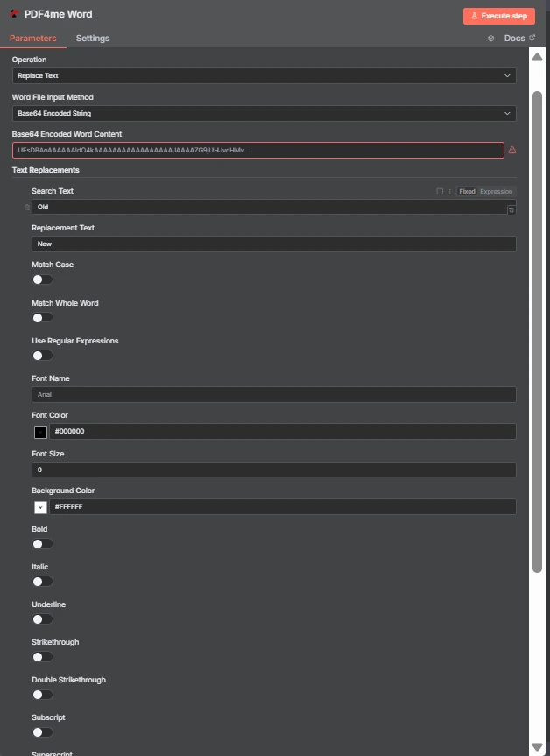
Task: Click the trash icon left of Search Text field
Action: (x=27, y=208)
